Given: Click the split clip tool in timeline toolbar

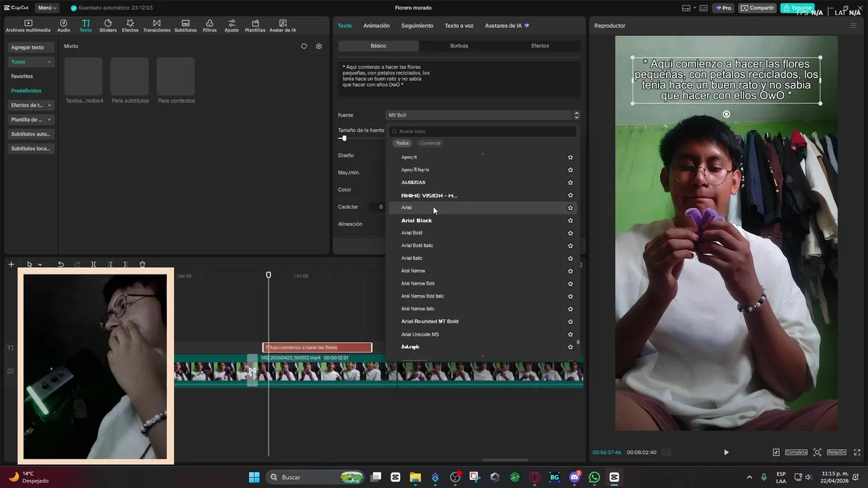Looking at the screenshot, I should point(94,264).
